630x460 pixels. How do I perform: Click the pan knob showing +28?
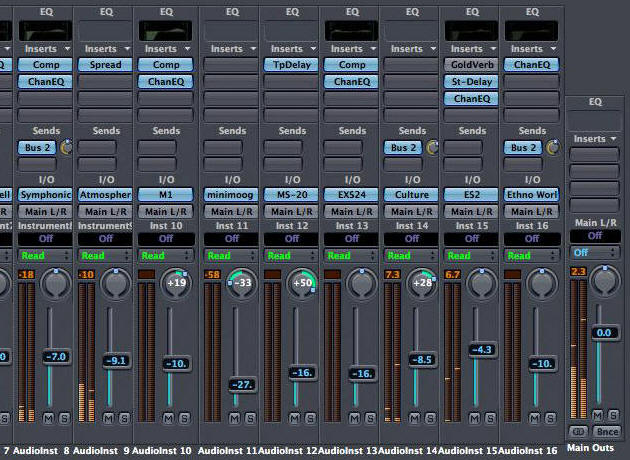pos(421,283)
